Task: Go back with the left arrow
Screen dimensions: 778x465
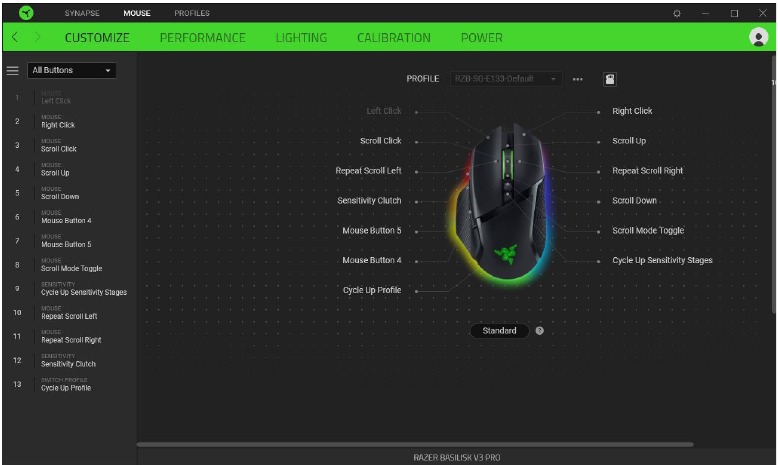Action: coord(15,37)
